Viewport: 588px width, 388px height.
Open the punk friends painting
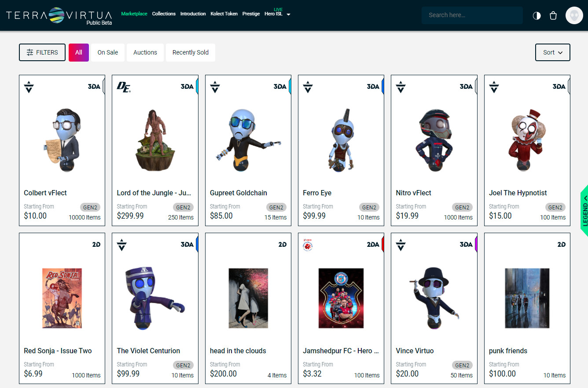point(527,298)
